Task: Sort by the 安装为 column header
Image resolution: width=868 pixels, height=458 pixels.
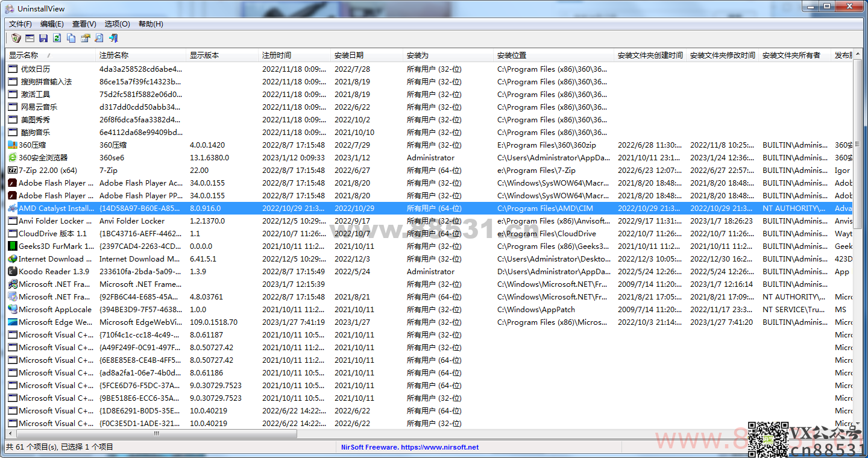Action: point(448,55)
